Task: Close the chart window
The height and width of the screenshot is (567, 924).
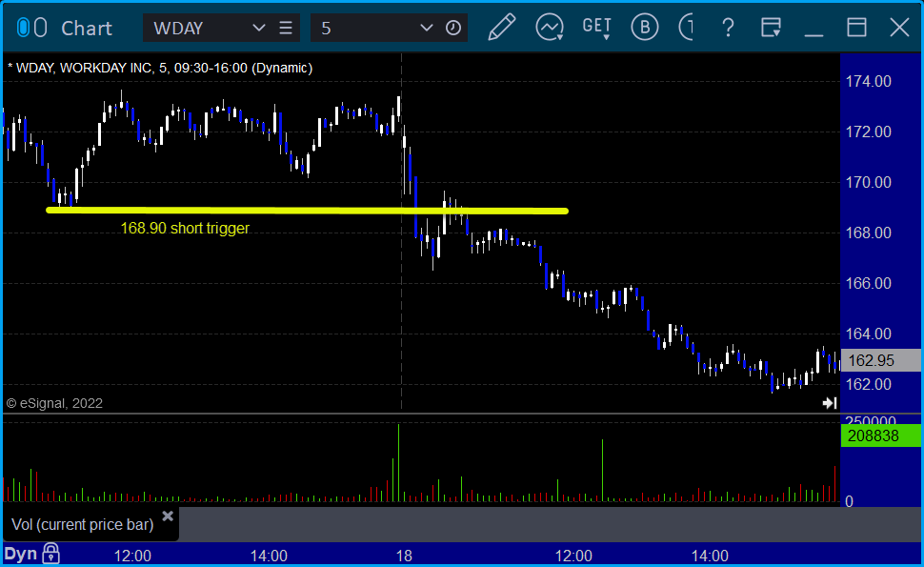Action: coord(899,27)
